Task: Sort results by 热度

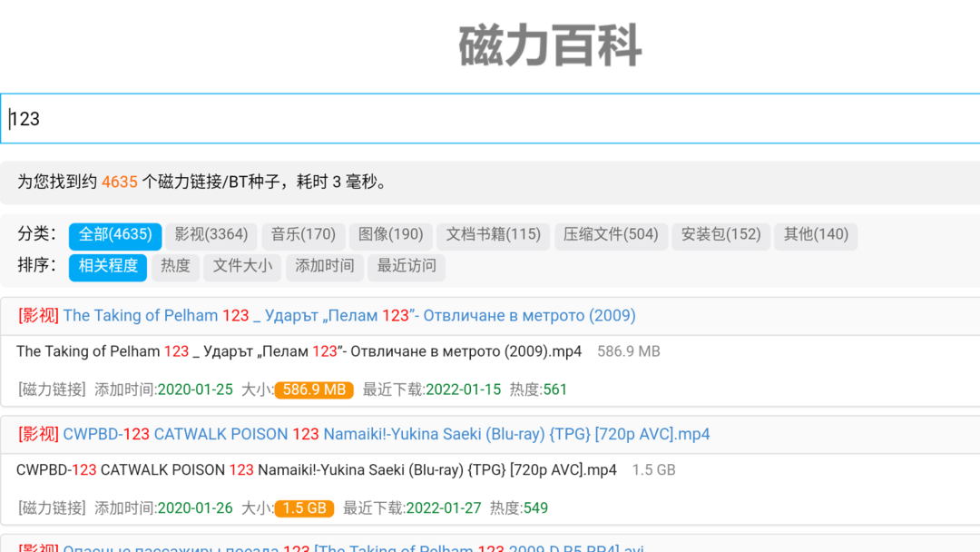Action: [175, 266]
